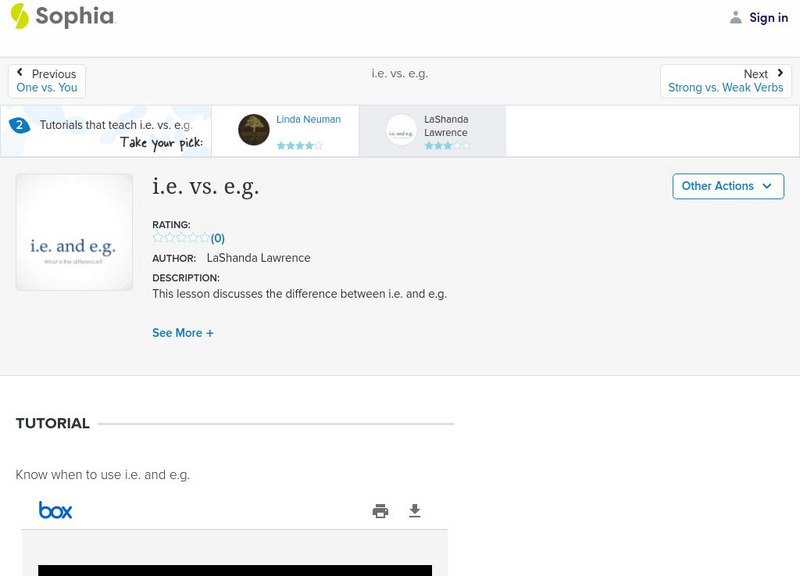Click the box logo in the viewer
Image resolution: width=800 pixels, height=576 pixels.
point(56,510)
